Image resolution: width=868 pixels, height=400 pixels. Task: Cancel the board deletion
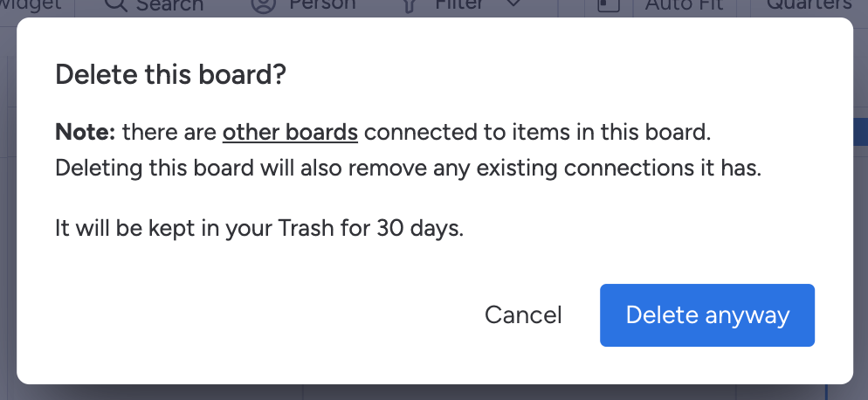pos(523,315)
